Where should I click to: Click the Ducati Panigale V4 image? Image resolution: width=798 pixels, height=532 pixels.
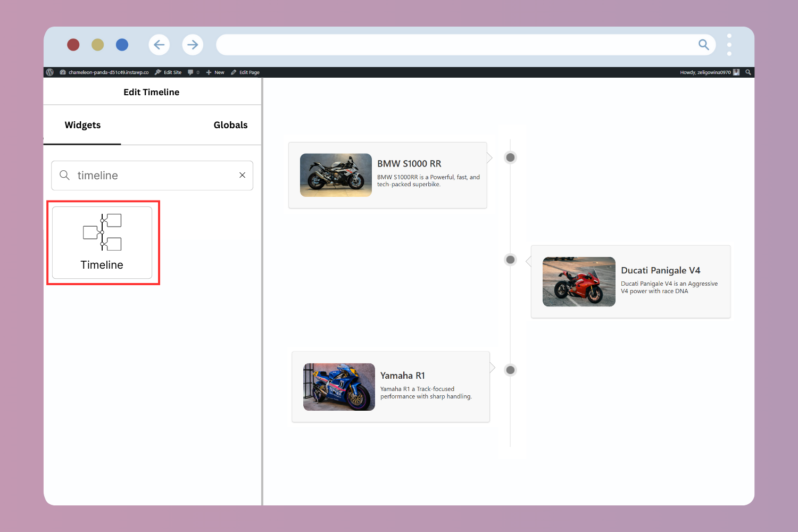[x=579, y=281]
